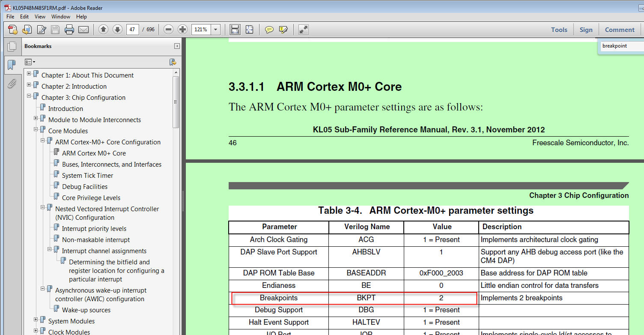The image size is (644, 335).
Task: Click the Create PDF online icon
Action: coord(13,30)
